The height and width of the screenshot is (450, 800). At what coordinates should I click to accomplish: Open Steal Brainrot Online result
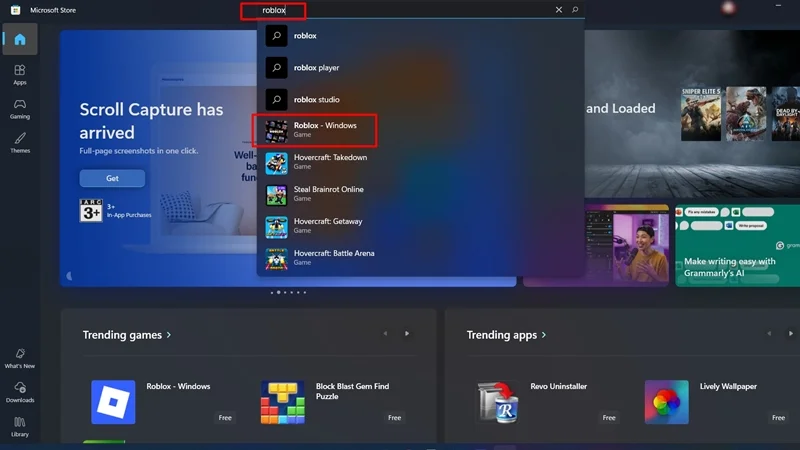coord(420,195)
